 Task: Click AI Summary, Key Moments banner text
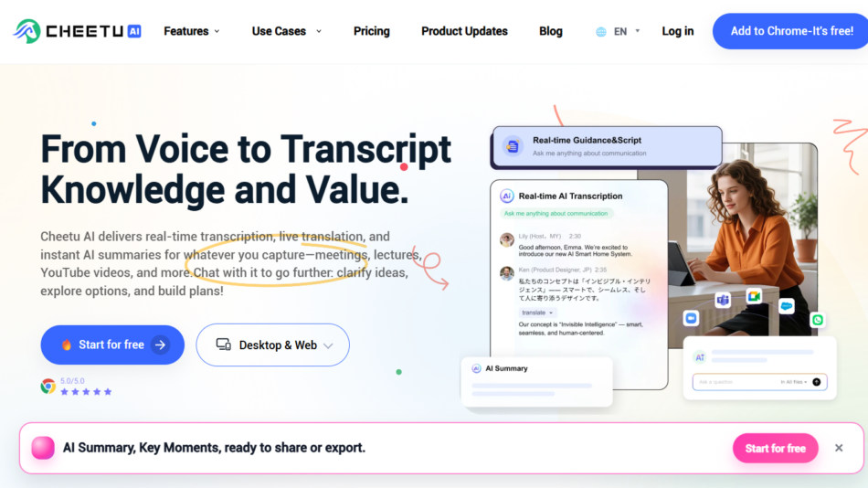pyautogui.click(x=214, y=448)
